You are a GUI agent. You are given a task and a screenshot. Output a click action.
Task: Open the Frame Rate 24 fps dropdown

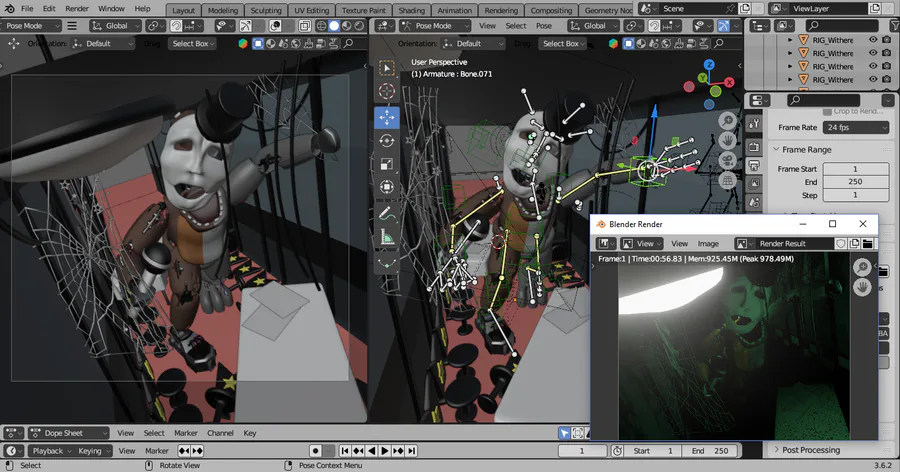[x=856, y=127]
